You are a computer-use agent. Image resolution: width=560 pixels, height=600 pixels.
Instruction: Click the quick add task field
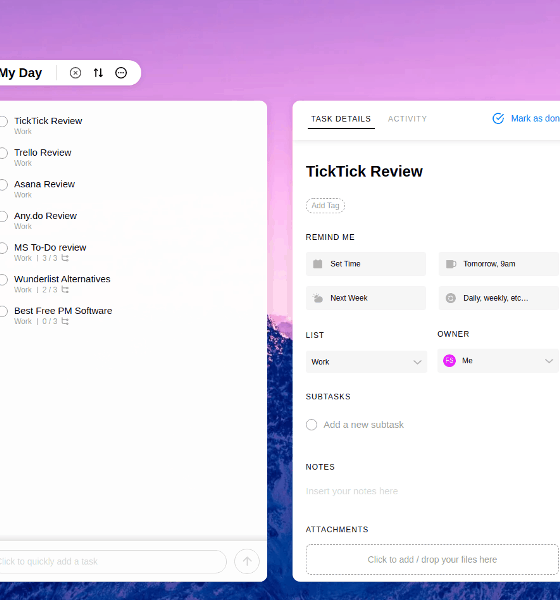coord(112,562)
